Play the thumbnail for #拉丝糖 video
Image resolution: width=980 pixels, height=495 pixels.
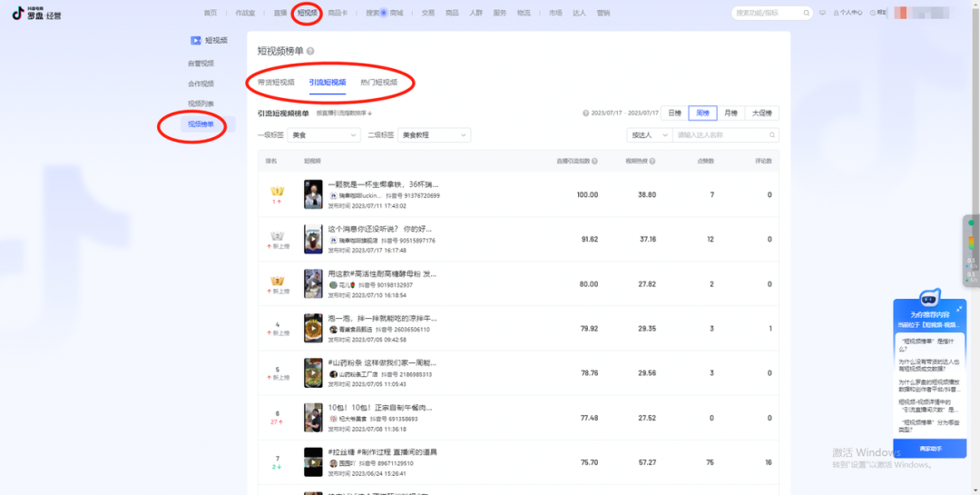[x=313, y=462]
